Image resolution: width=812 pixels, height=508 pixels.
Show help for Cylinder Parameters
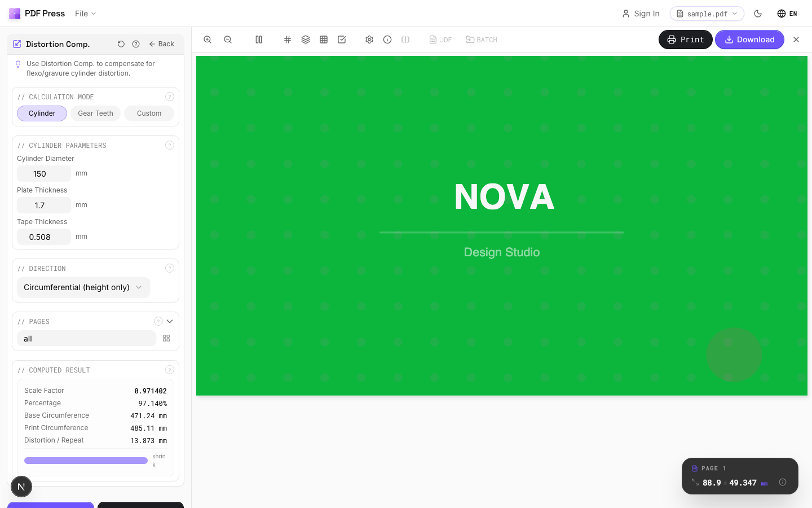coord(169,145)
